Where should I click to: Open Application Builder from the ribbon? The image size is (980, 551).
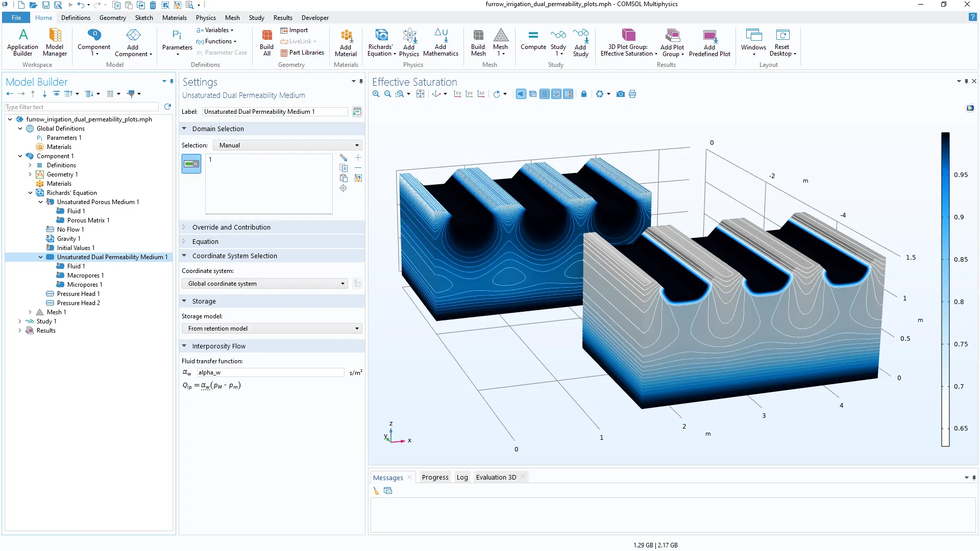23,35
